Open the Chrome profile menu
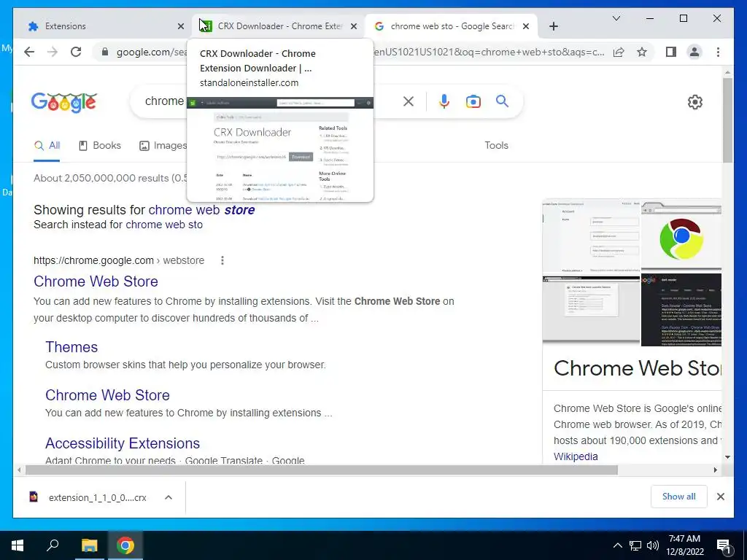Image resolution: width=747 pixels, height=560 pixels. pos(694,52)
